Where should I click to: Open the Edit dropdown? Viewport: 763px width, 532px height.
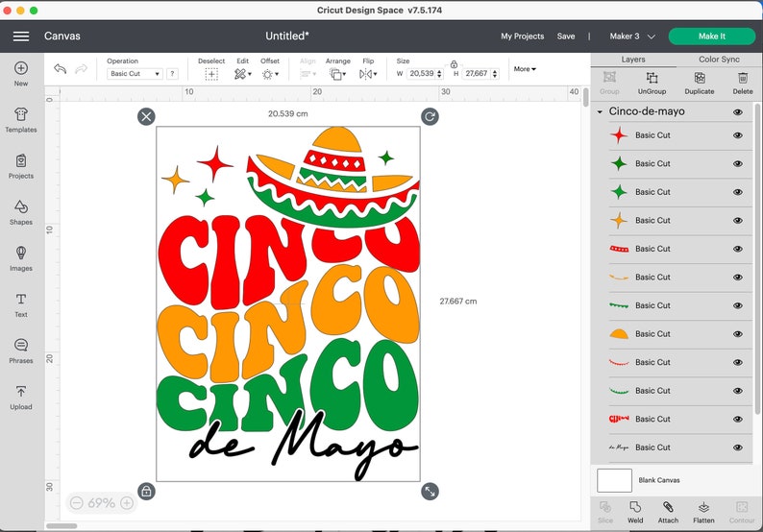[242, 74]
